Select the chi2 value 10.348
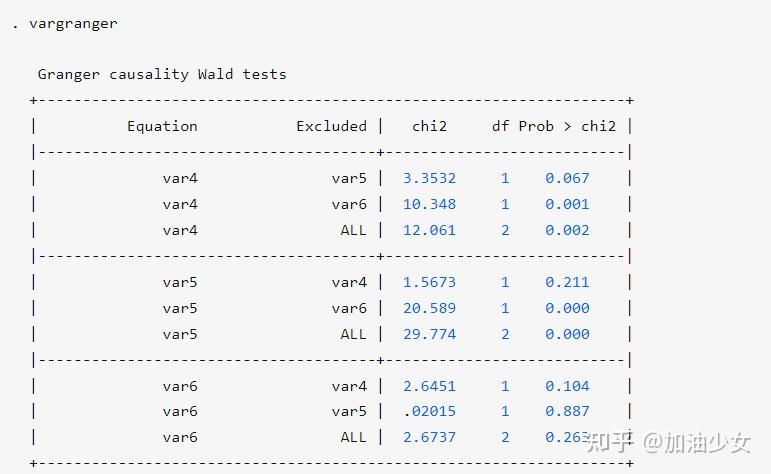 click(429, 204)
